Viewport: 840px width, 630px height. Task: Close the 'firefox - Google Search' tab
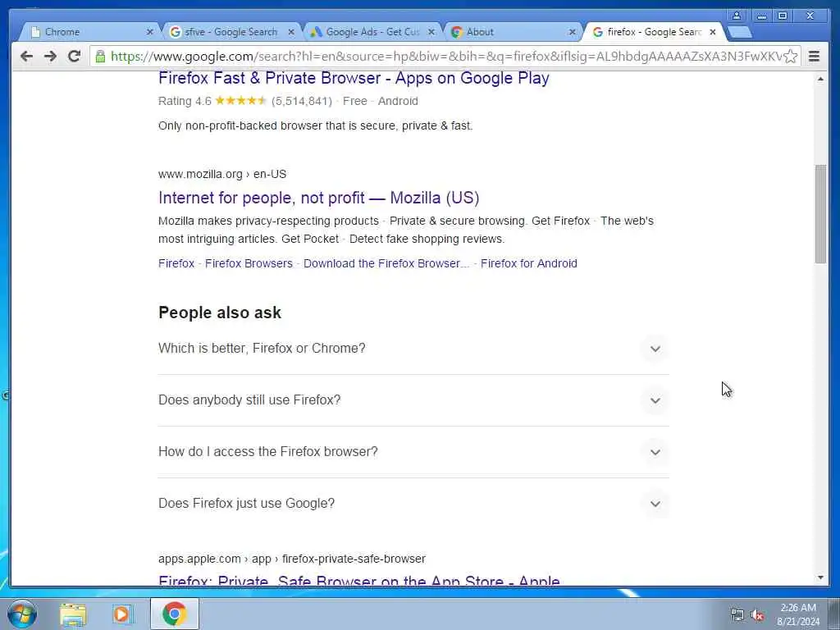click(x=713, y=32)
